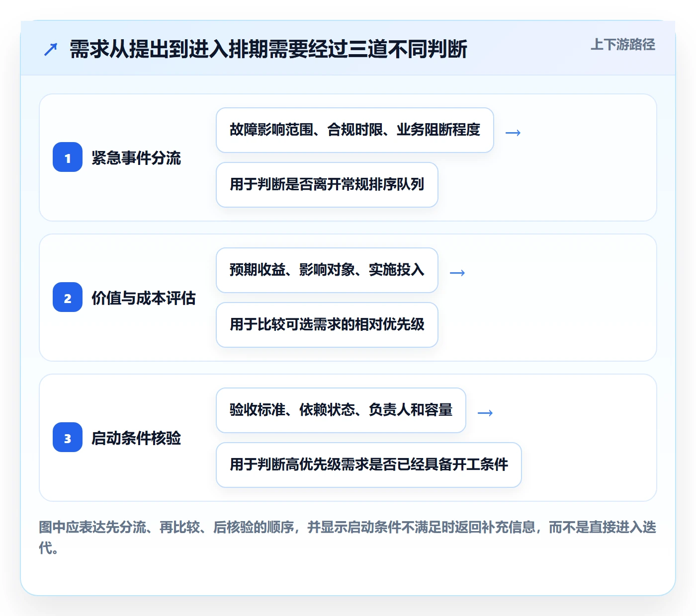Click the diagonal arrow icon beside the title
Screen dimensions: 696x616
tap(51, 49)
